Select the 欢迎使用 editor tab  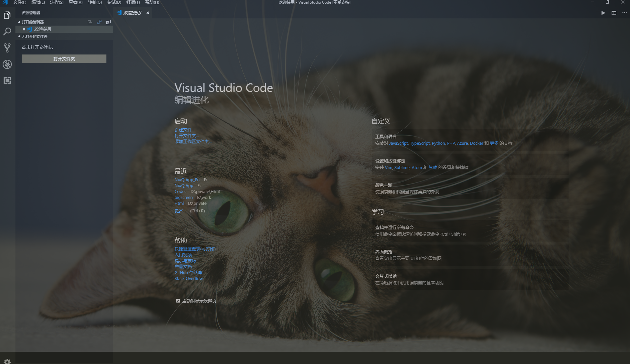(132, 13)
